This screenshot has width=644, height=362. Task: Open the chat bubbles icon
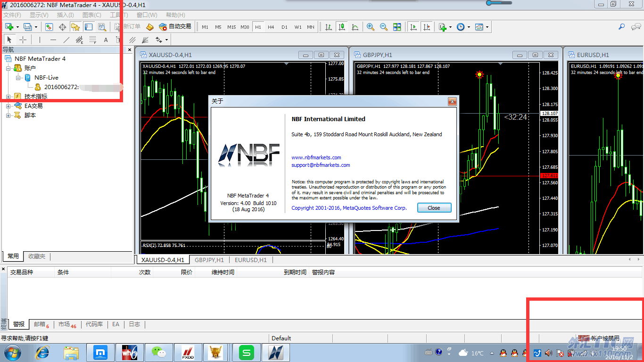[636, 27]
